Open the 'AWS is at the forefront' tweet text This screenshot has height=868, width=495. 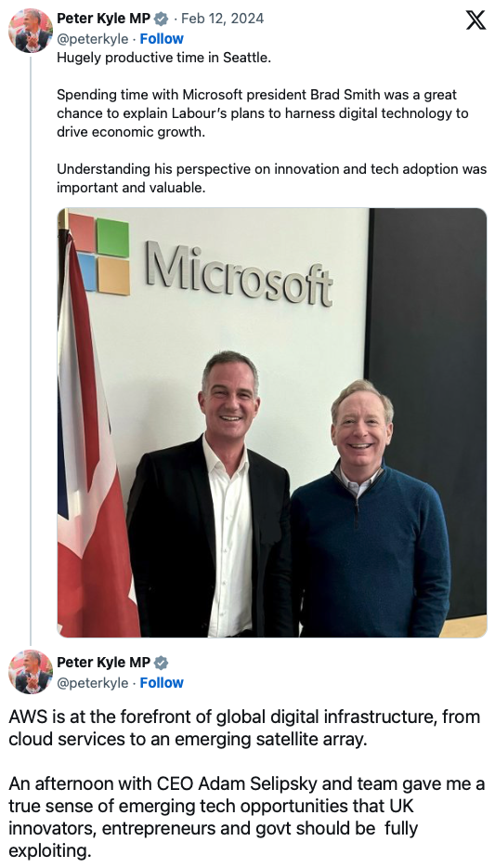tap(244, 728)
